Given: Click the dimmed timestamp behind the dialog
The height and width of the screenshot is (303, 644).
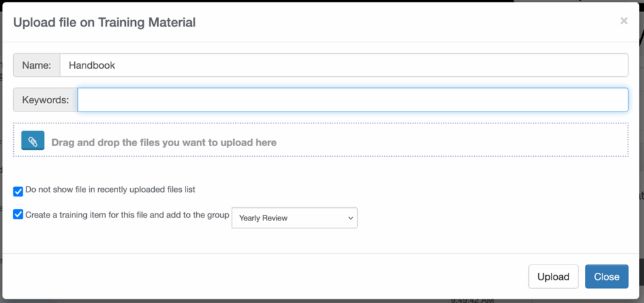Looking at the screenshot, I should tap(472, 300).
